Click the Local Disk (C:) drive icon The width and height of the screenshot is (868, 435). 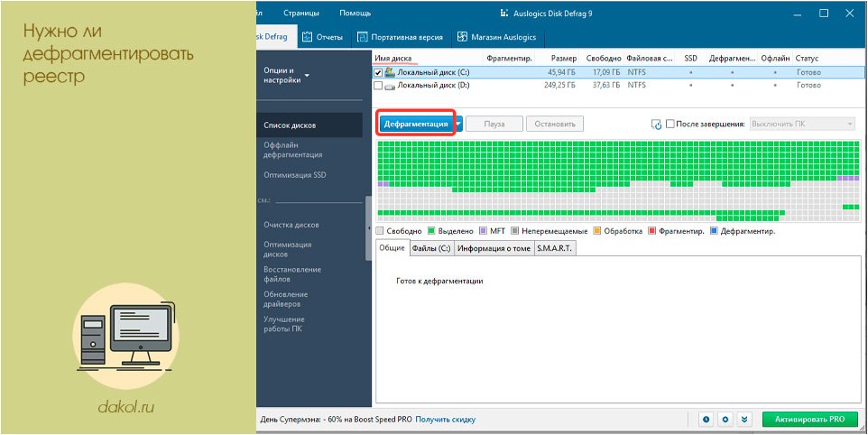[x=389, y=72]
